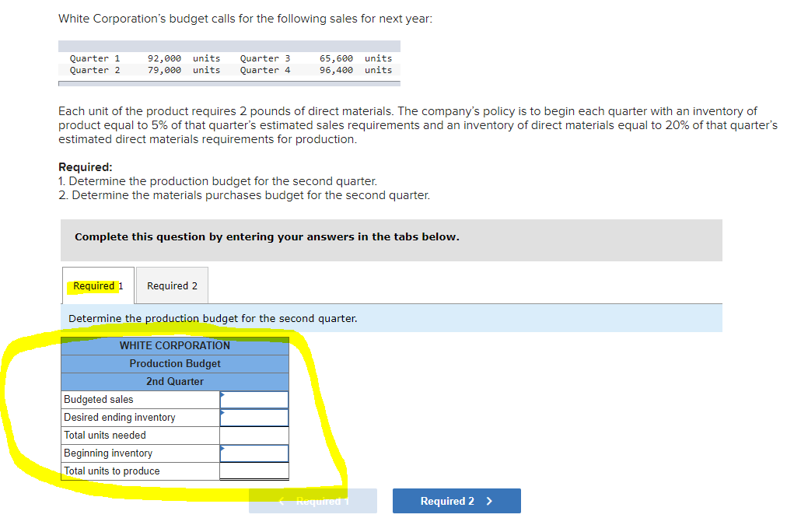This screenshot has width=808, height=532.
Task: Click the WHITE CORPORATION header bar
Action: 174,345
